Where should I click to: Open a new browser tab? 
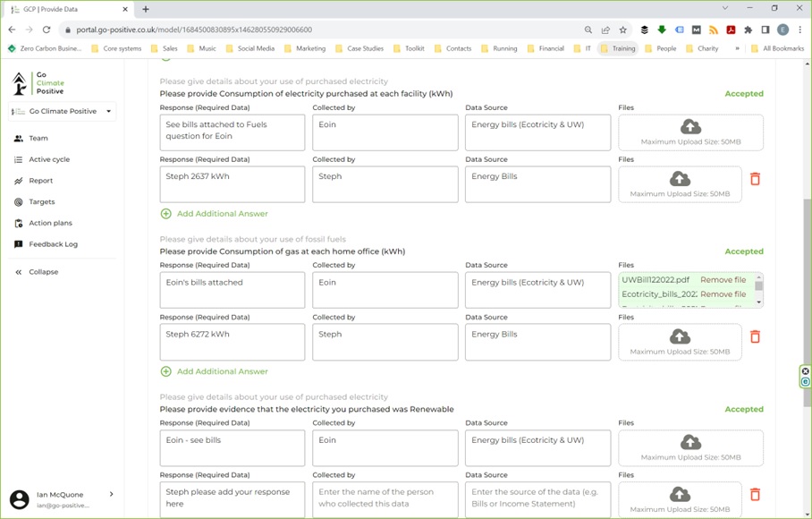click(146, 9)
